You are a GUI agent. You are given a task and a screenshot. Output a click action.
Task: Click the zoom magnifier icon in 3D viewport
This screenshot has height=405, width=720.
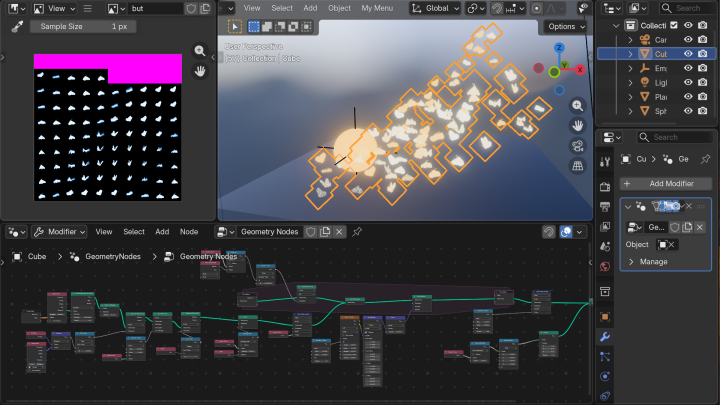(x=578, y=106)
